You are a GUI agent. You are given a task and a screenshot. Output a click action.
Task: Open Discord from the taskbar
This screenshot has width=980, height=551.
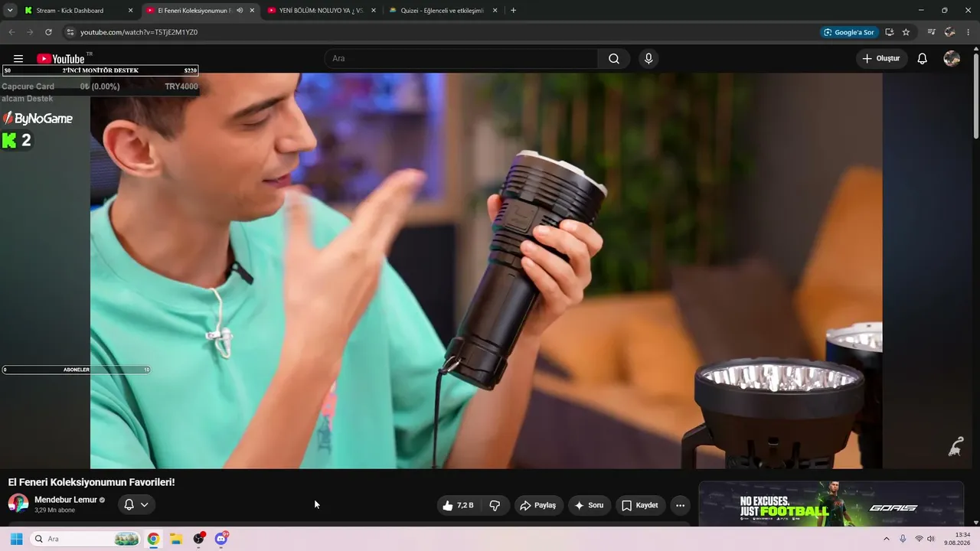221,539
